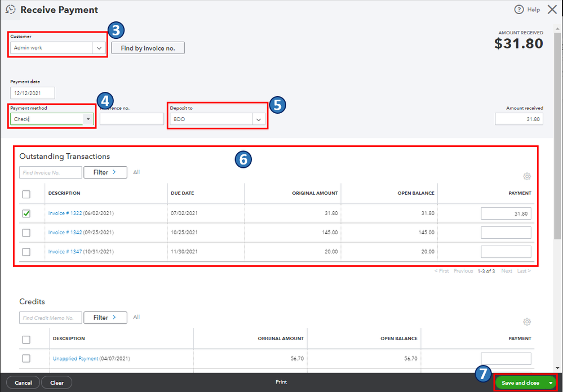Click the Help text label

534,10
